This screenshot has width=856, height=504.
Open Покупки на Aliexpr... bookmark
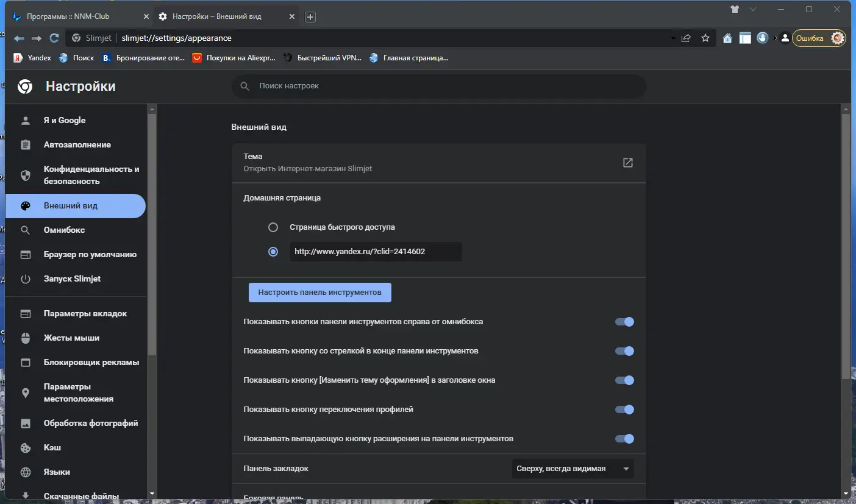[x=234, y=58]
